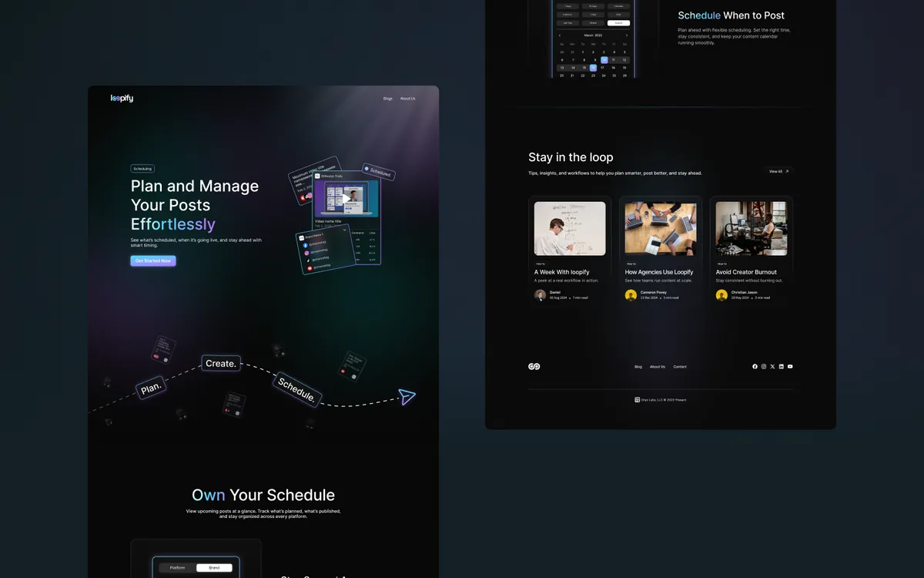Open How Agencies Use Loopify thumbnail
Screen dimensions: 924x578
coord(661,228)
